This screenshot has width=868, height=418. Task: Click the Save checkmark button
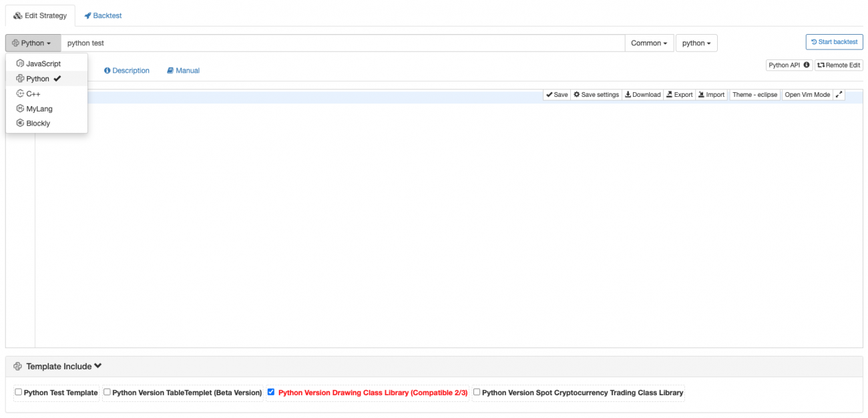(557, 95)
